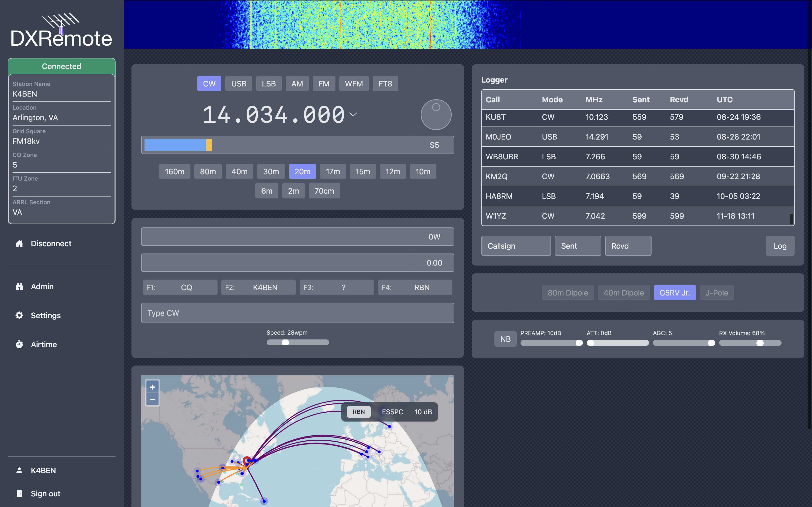
Task: Click the Sign out door icon
Action: point(20,493)
